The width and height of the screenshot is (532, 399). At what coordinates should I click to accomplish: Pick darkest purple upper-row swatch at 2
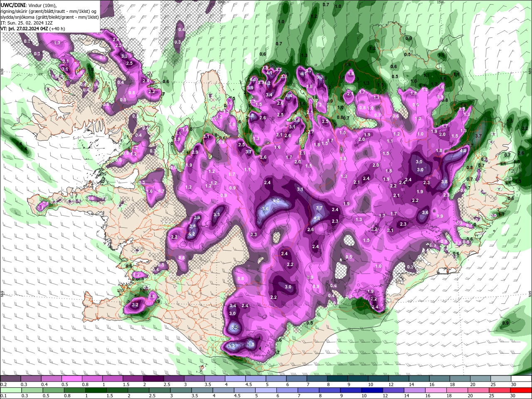click(x=153, y=379)
